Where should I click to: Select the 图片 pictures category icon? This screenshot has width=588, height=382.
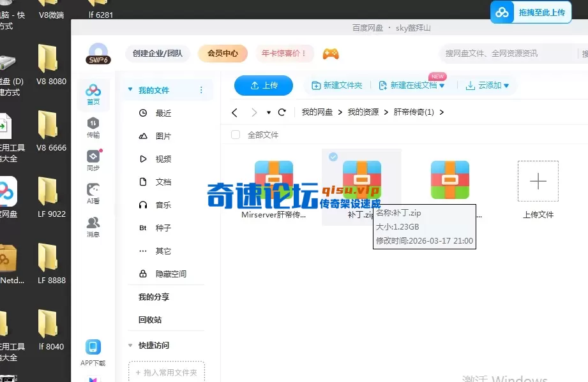[x=142, y=135]
